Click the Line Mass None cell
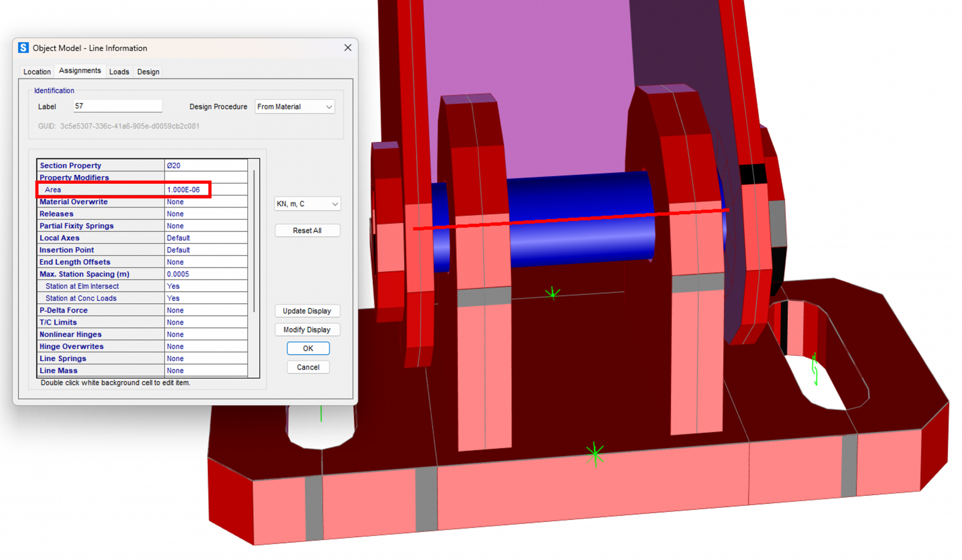This screenshot has width=962, height=560. click(x=206, y=370)
